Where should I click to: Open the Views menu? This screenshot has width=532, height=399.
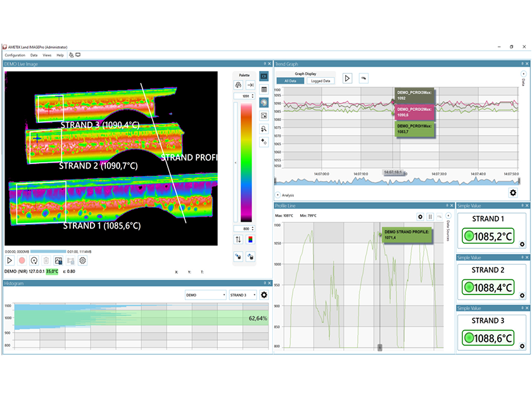pos(47,55)
